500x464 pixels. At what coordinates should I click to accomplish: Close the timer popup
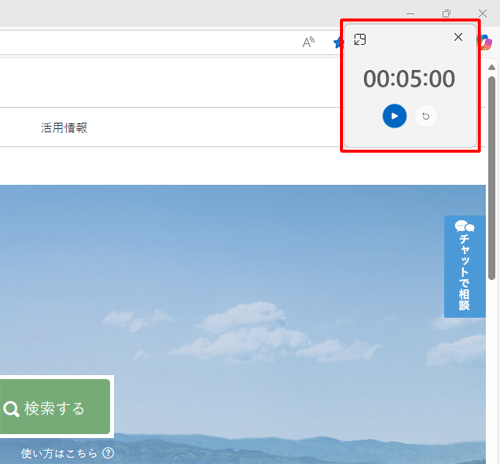(x=458, y=37)
